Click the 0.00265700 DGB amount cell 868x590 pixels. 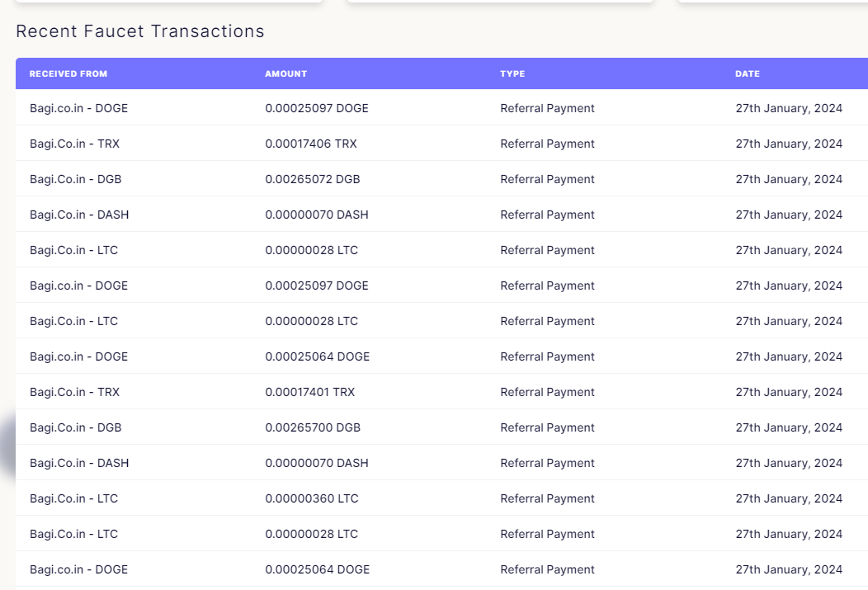coord(313,427)
